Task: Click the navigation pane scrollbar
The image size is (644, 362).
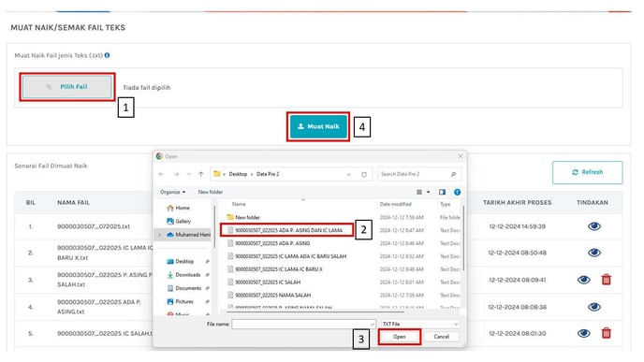Action: (214, 226)
